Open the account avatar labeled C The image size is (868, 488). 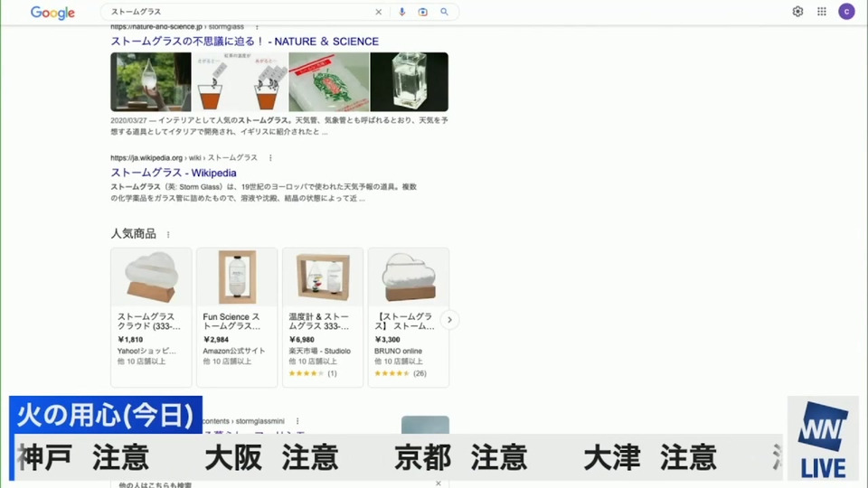tap(846, 11)
